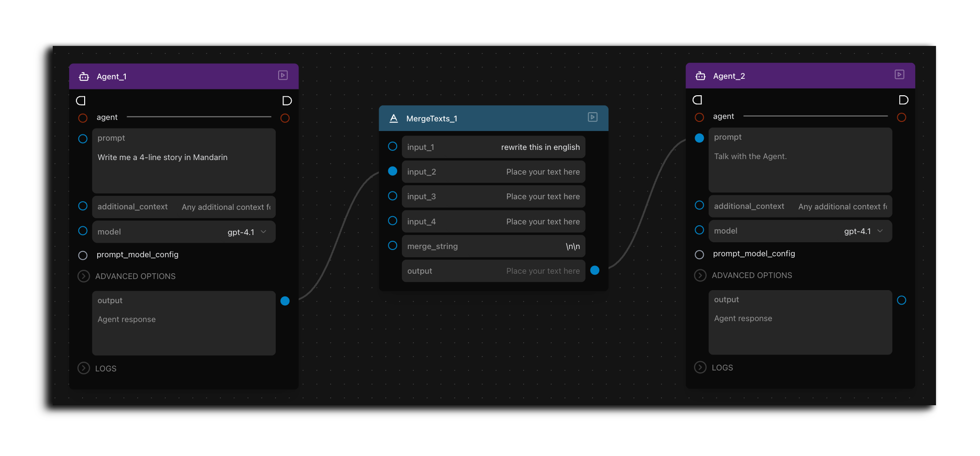980x456 pixels.
Task: Select the Agent_1 output connector dot
Action: coord(285,301)
